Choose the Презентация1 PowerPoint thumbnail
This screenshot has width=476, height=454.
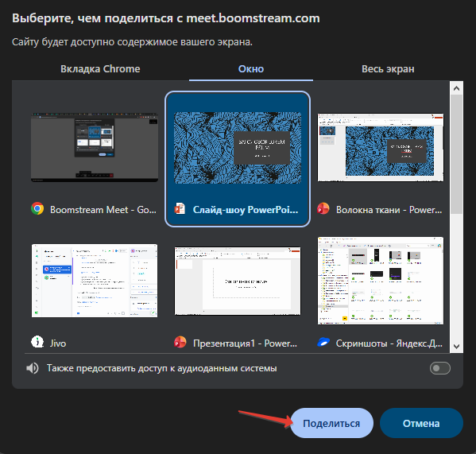click(x=238, y=281)
